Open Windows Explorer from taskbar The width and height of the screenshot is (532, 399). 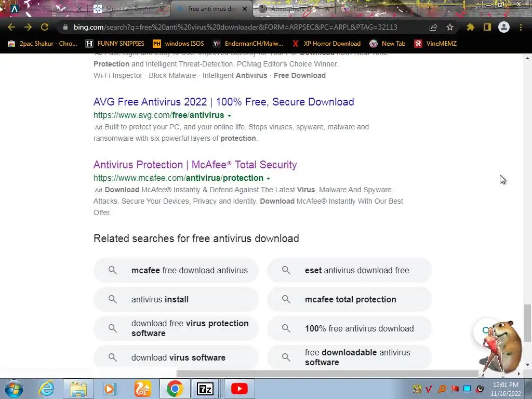pyautogui.click(x=78, y=389)
